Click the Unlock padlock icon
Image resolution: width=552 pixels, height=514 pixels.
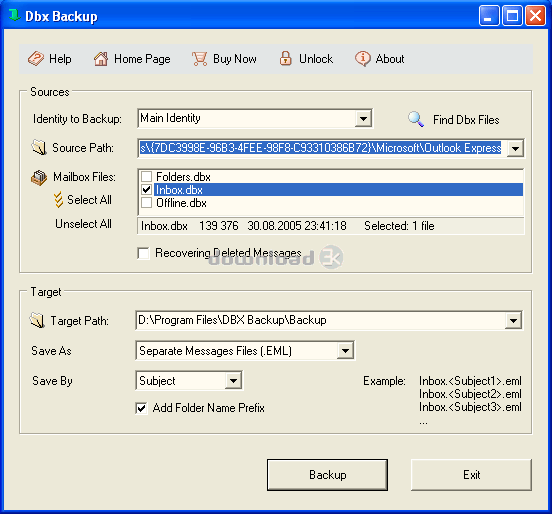[x=286, y=58]
